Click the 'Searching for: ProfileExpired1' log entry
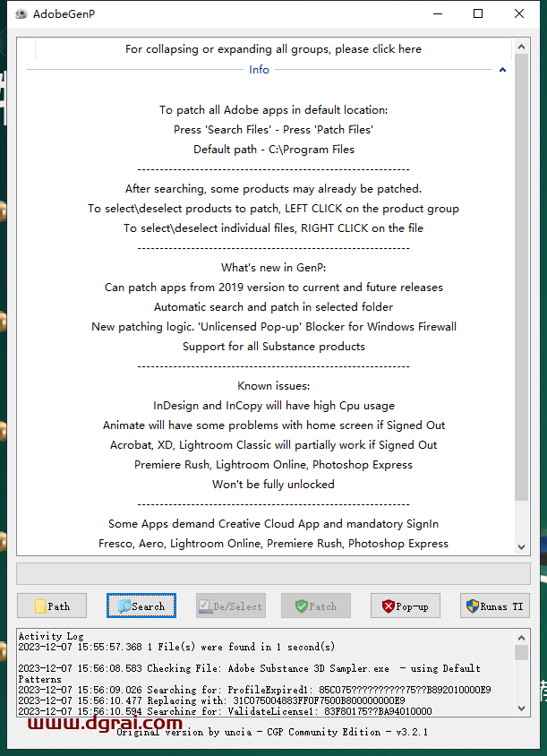Viewport: 547px width, 756px height. (x=254, y=690)
